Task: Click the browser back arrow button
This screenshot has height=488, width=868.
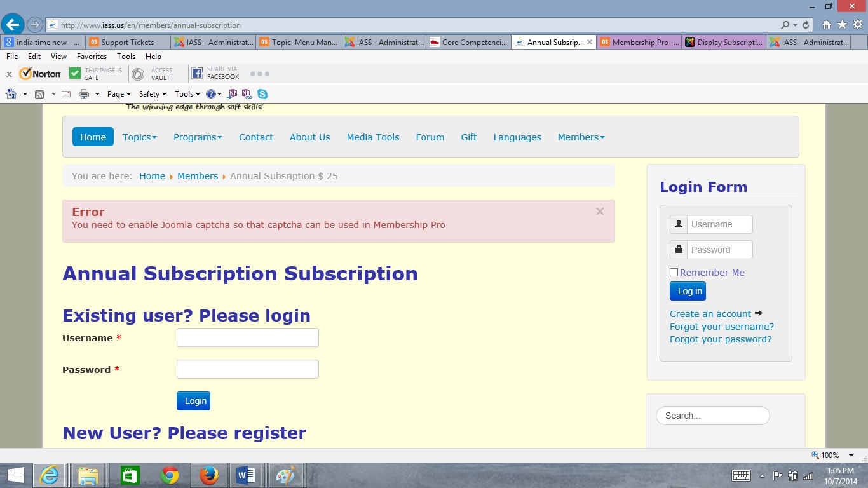Action: (x=12, y=25)
